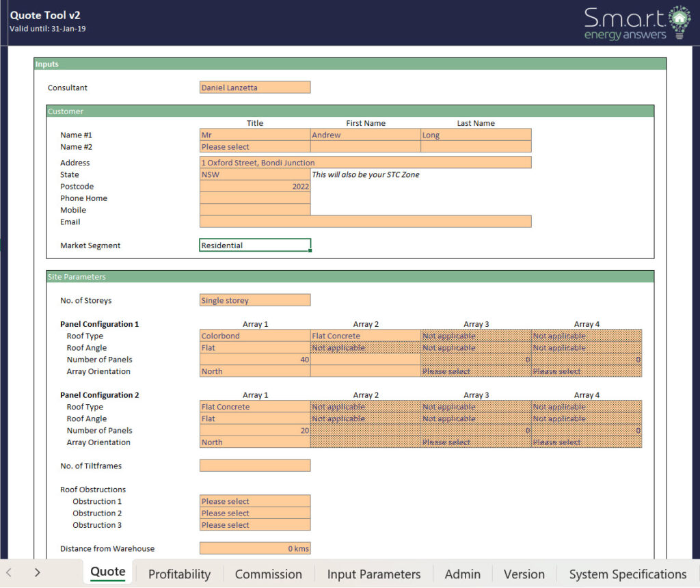Select the Consultant cell Daniel Lanzetta

pos(255,88)
